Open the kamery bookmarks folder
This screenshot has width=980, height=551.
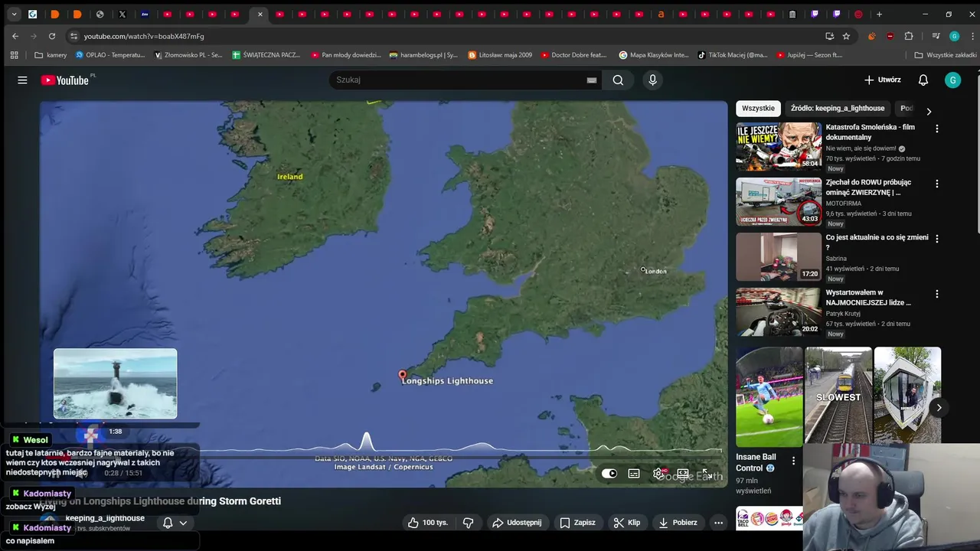tap(51, 55)
